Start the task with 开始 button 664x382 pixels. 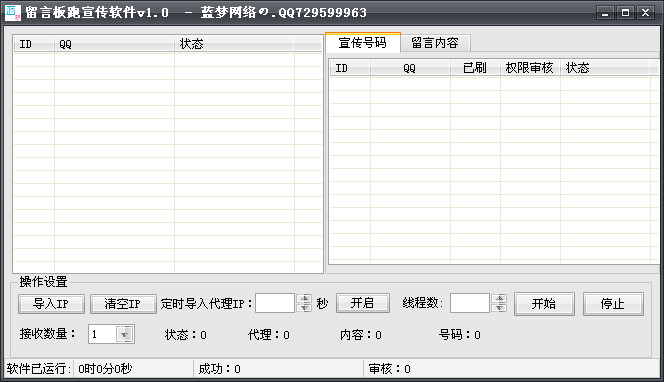pyautogui.click(x=544, y=304)
